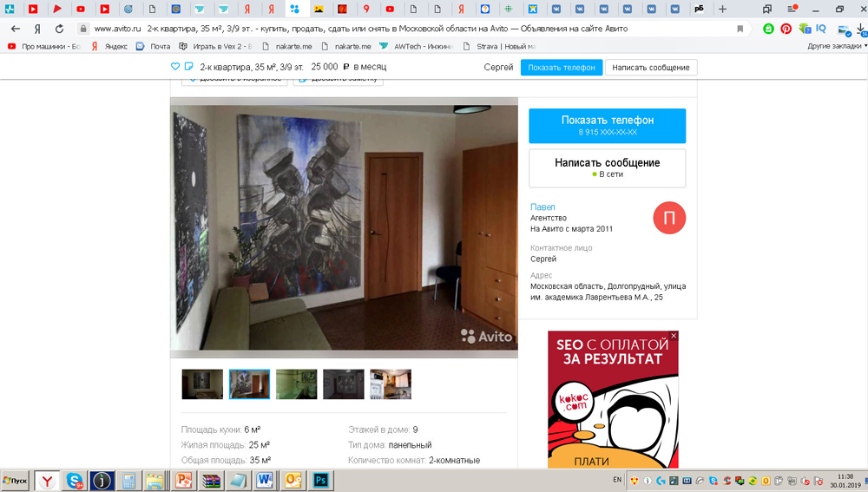Open Outlook from the taskbar
Screen dimensions: 868x492
click(293, 481)
